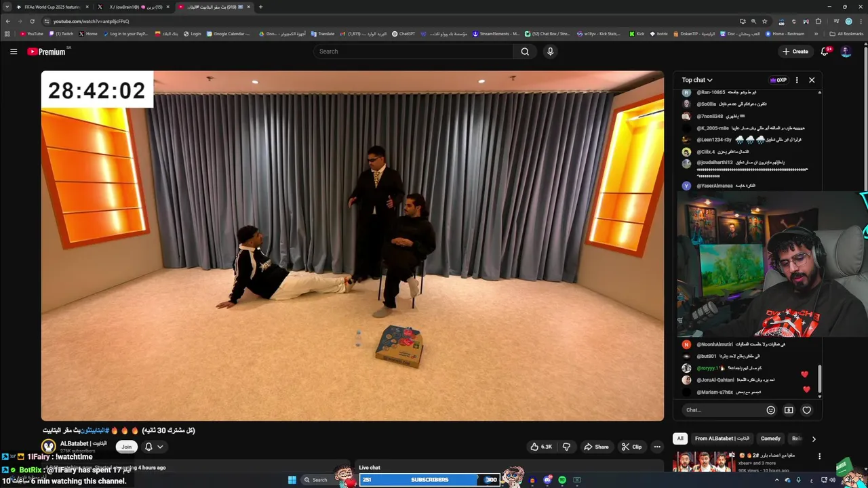Image resolution: width=868 pixels, height=488 pixels.
Task: Select the From ALBatabet filter chip
Action: pyautogui.click(x=722, y=439)
